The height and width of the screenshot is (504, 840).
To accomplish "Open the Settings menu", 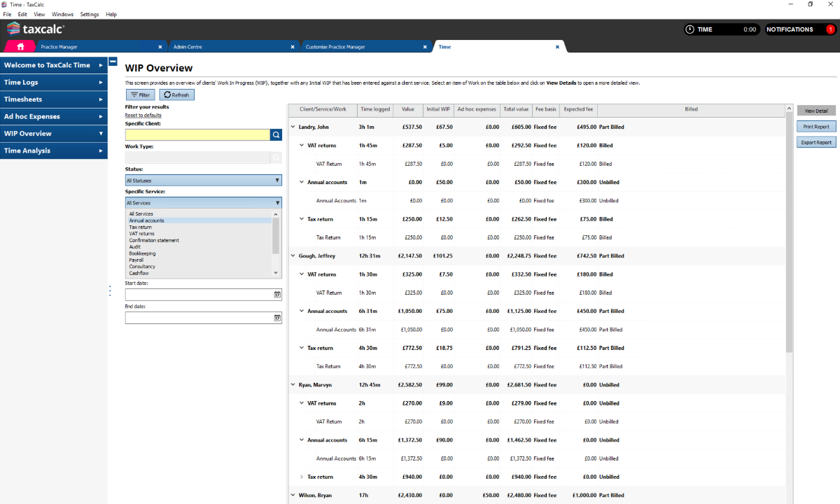I will point(90,14).
